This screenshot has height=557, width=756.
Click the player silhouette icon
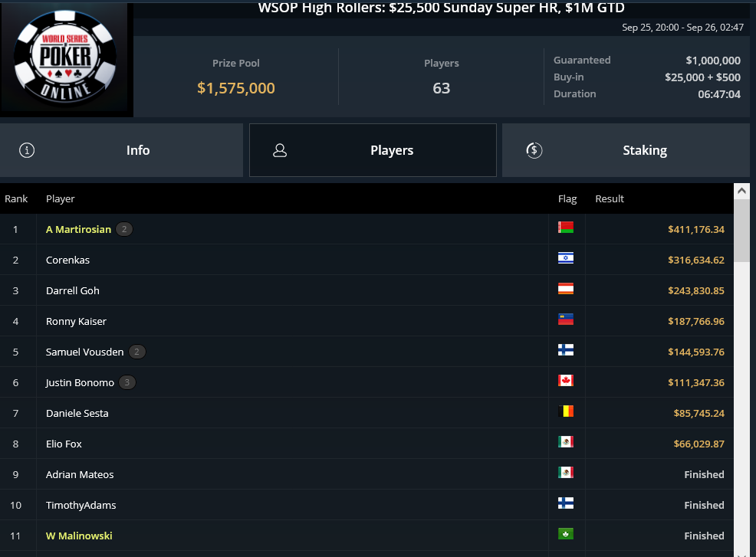coord(280,150)
